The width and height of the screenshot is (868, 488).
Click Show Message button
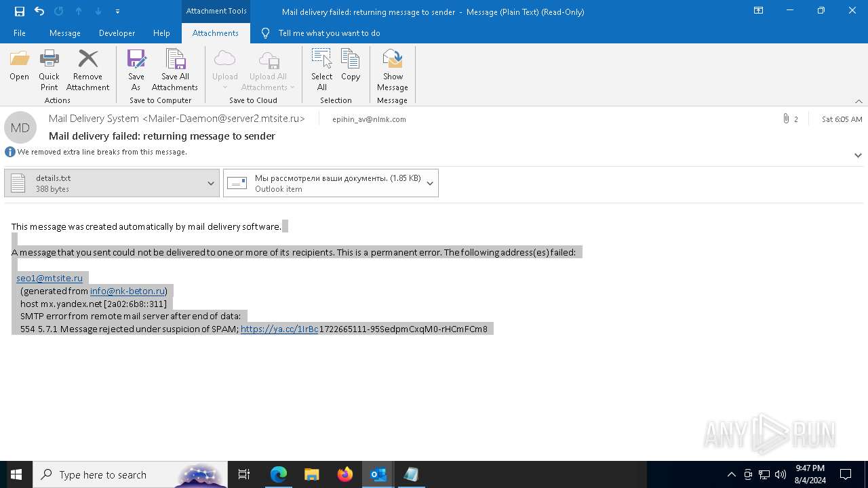(393, 70)
